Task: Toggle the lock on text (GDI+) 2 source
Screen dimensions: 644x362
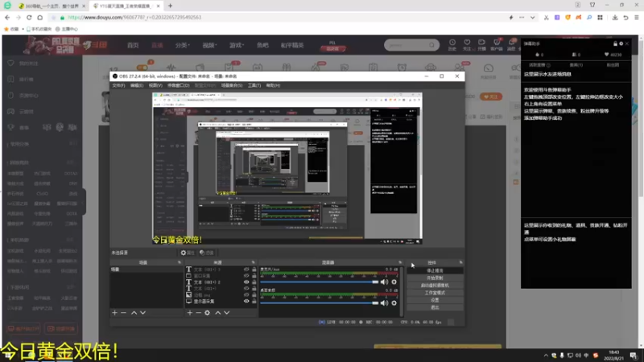Action: click(254, 282)
